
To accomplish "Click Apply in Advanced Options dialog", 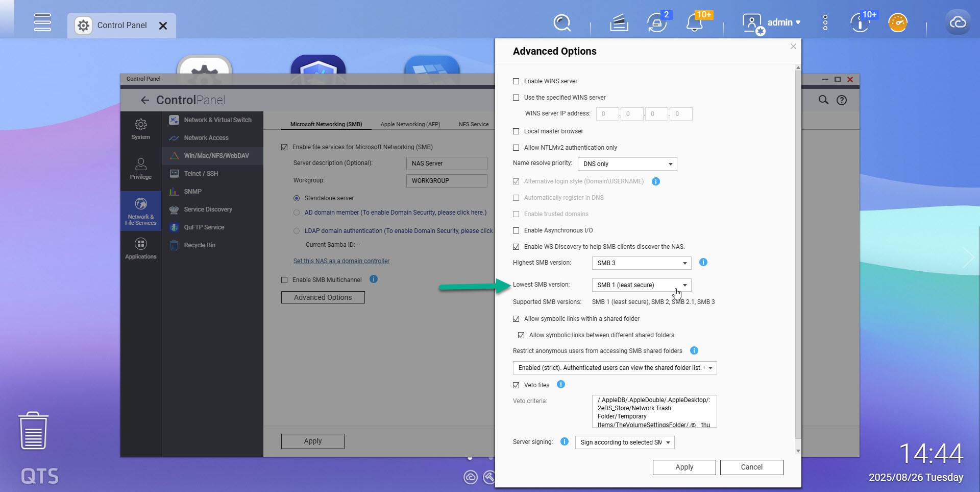I will (684, 467).
